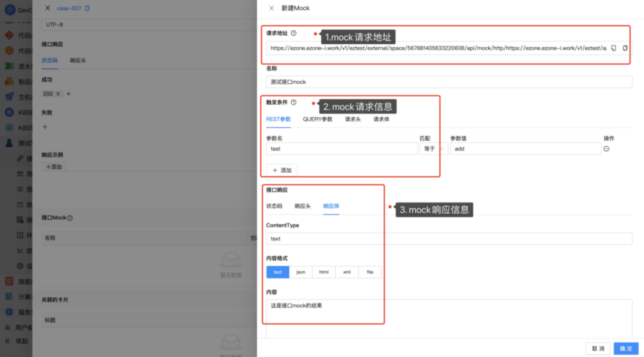Click the help icon next to 触发条件
The width and height of the screenshot is (644, 357).
click(294, 102)
